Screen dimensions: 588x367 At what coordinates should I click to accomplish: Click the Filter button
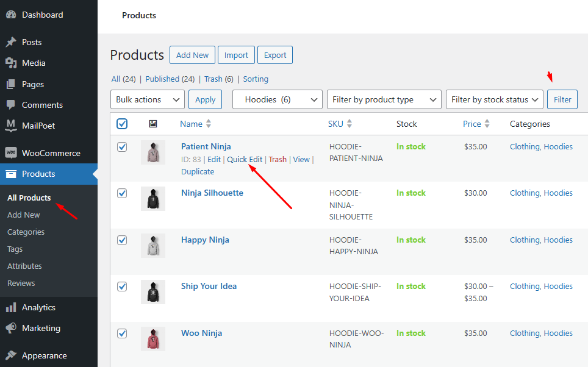562,99
